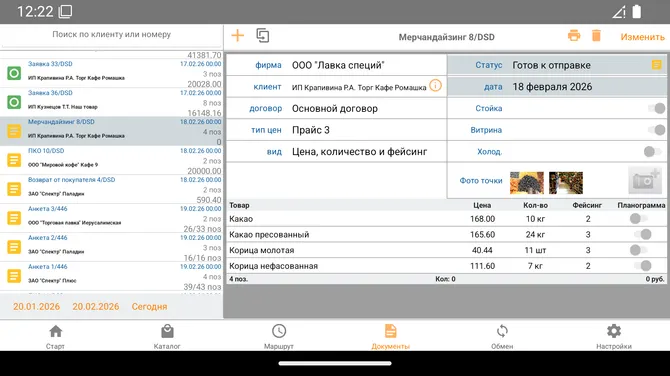Open document Анкета 2/446
Screen dimensions: 670x376
[x=111, y=247]
